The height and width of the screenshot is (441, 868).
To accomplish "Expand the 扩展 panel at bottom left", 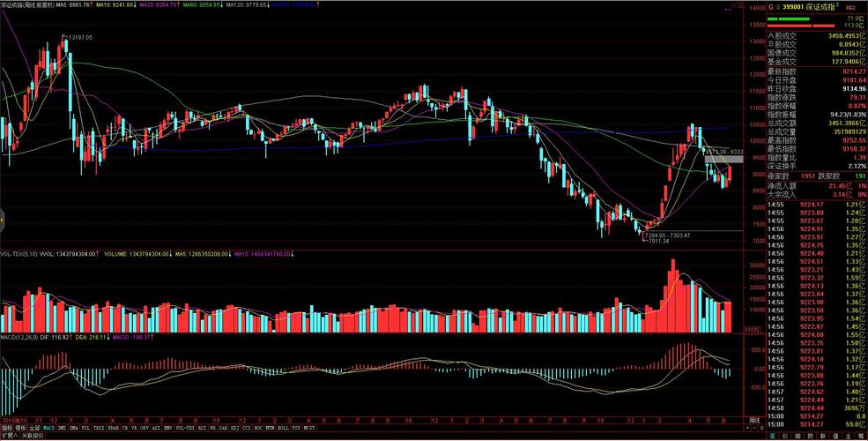I will pyautogui.click(x=9, y=436).
